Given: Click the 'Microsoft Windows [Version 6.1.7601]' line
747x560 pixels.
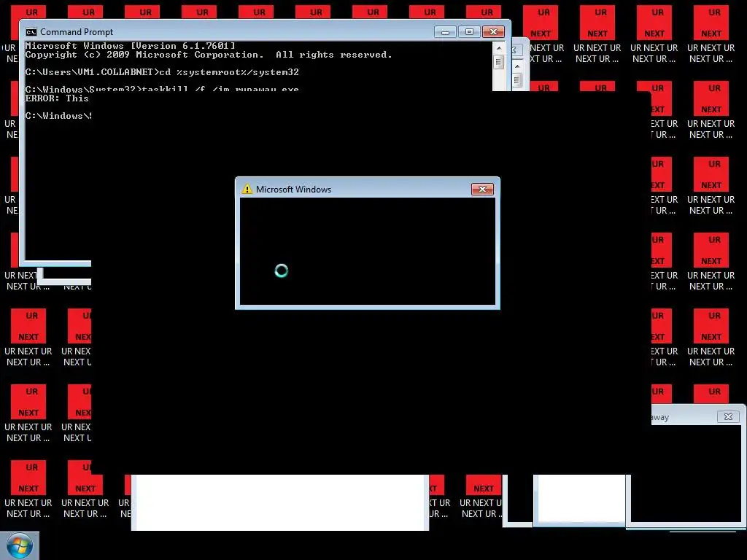Looking at the screenshot, I should (130, 46).
